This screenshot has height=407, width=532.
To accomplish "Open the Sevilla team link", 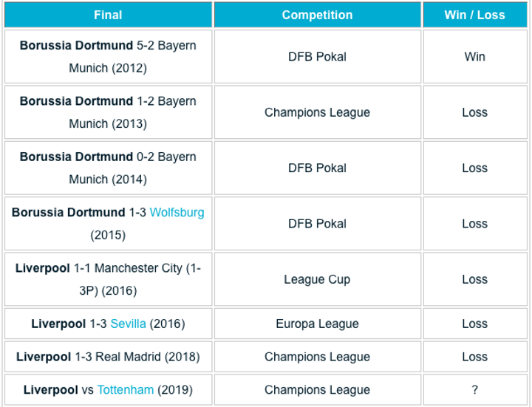I will (x=128, y=324).
